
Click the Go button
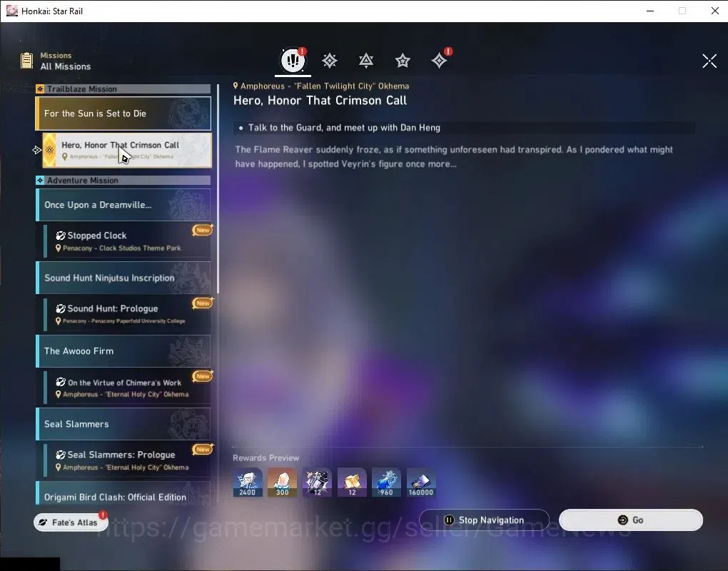click(x=630, y=520)
